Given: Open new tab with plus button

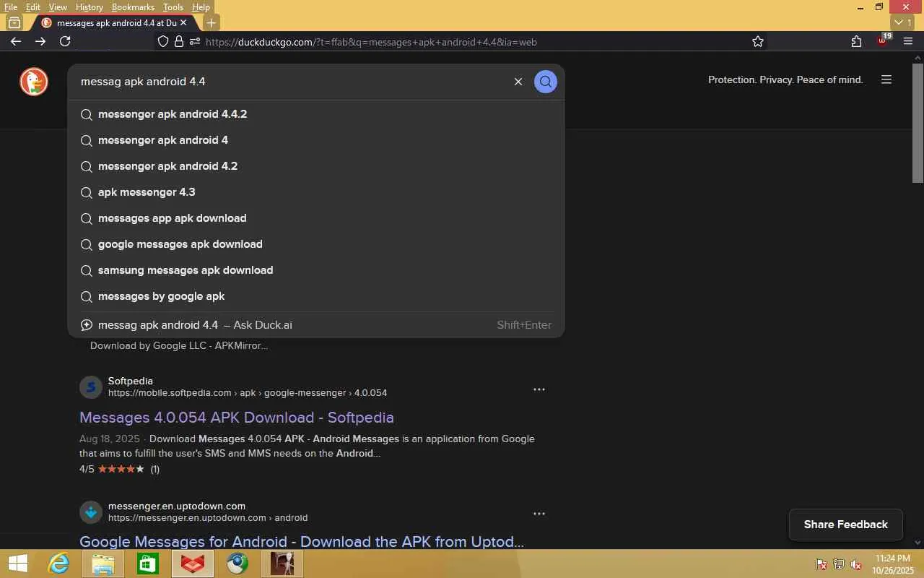Looking at the screenshot, I should click(211, 22).
